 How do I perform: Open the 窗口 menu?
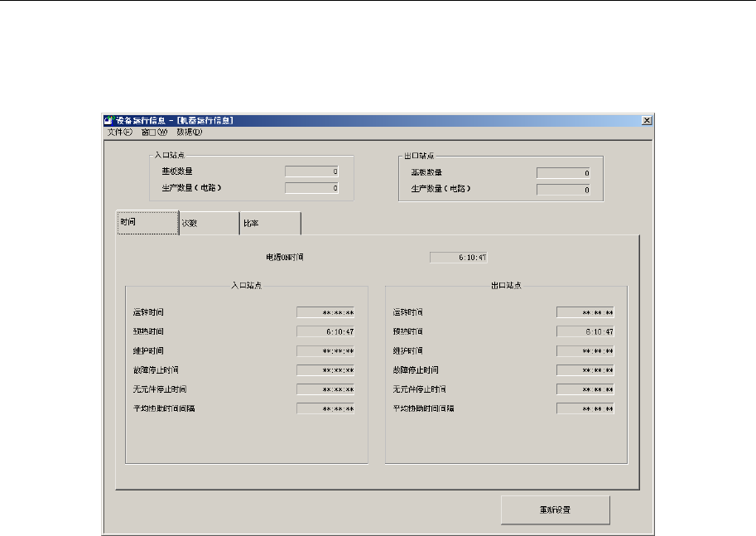(x=155, y=132)
